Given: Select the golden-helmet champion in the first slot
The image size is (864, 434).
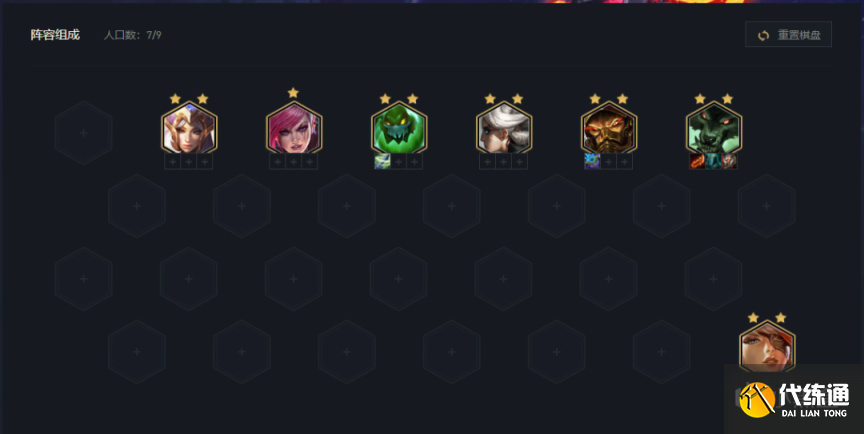Looking at the screenshot, I should pos(189,130).
